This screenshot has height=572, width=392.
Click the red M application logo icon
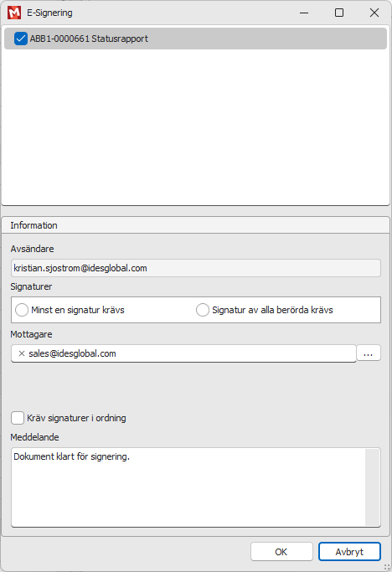click(x=14, y=13)
